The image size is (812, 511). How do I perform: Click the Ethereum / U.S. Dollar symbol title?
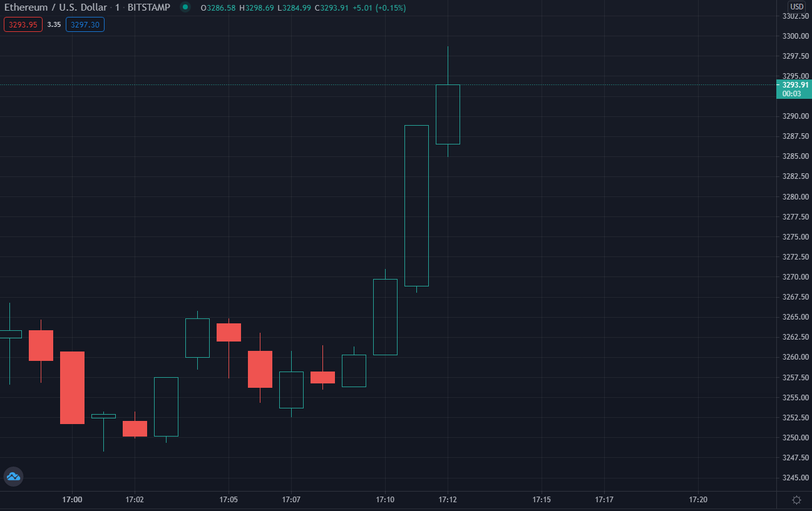[56, 8]
